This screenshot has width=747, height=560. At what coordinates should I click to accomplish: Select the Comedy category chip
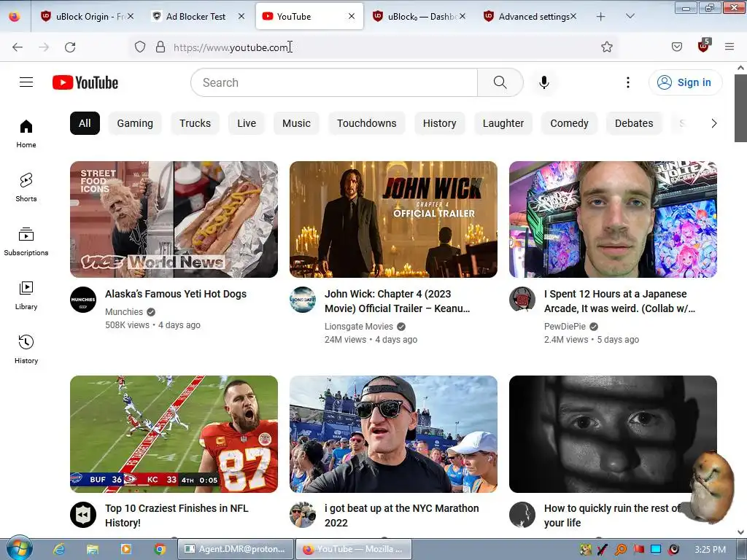(569, 123)
